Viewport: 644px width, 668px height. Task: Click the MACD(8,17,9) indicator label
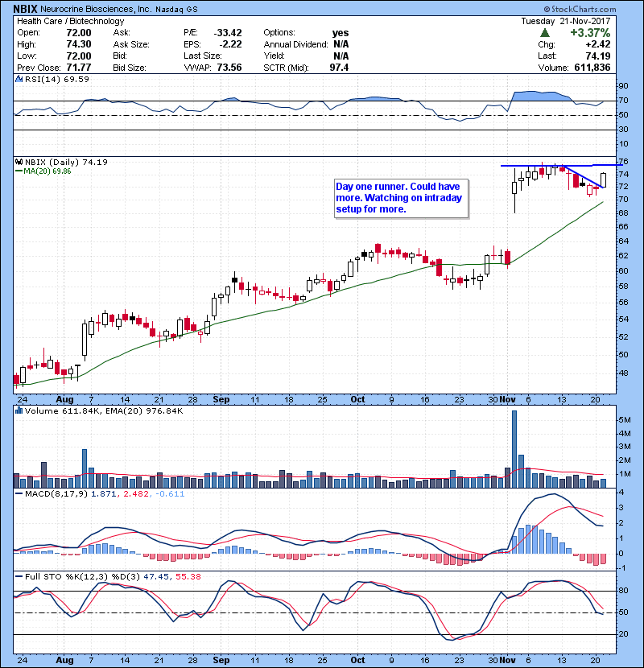[x=56, y=494]
